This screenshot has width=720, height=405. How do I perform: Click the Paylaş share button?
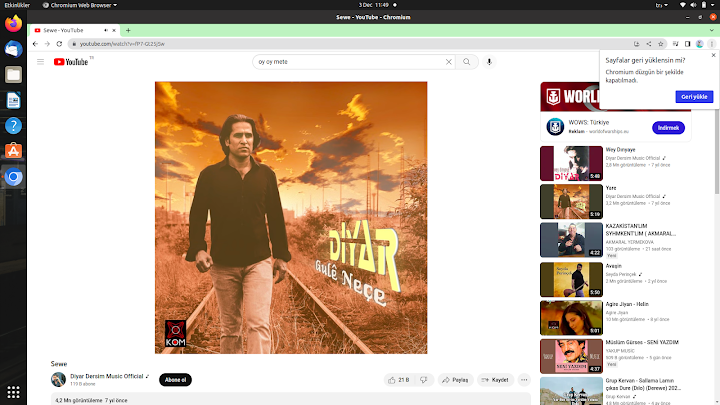point(455,380)
